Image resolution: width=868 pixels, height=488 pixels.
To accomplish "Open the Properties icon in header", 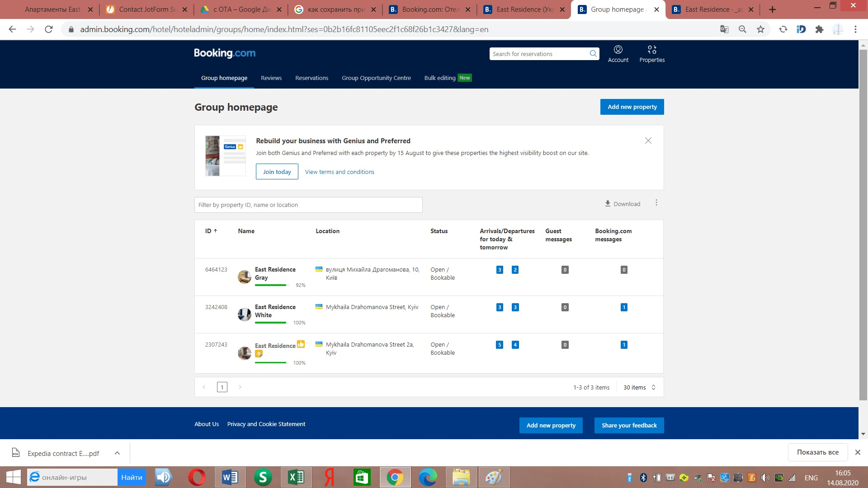I will tap(652, 50).
